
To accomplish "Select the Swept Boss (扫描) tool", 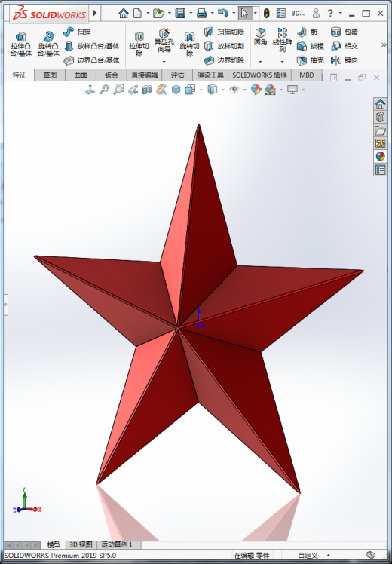I will pos(77,32).
